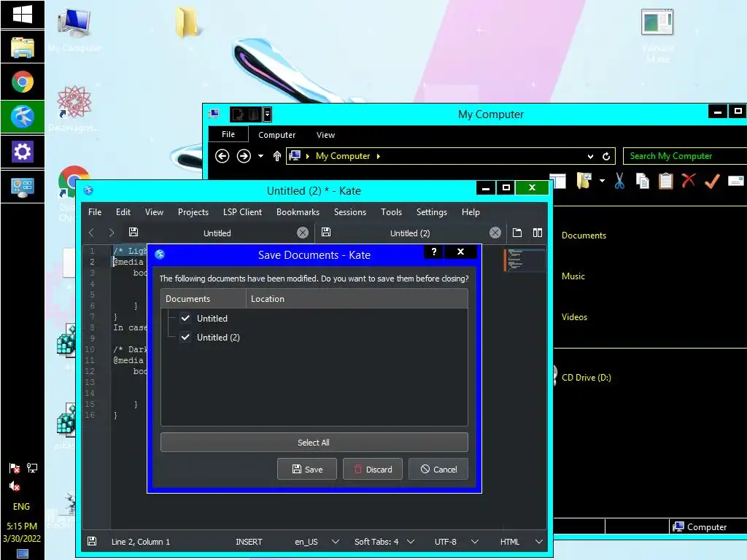The width and height of the screenshot is (747, 560).
Task: Click the orange checkmark icon in My Computer
Action: click(x=712, y=181)
